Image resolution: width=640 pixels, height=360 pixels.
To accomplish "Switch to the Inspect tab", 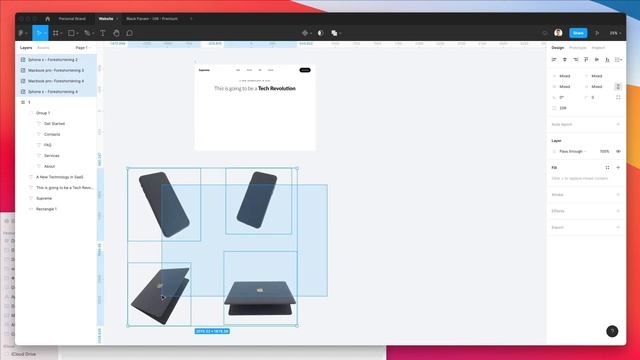I will tap(598, 48).
